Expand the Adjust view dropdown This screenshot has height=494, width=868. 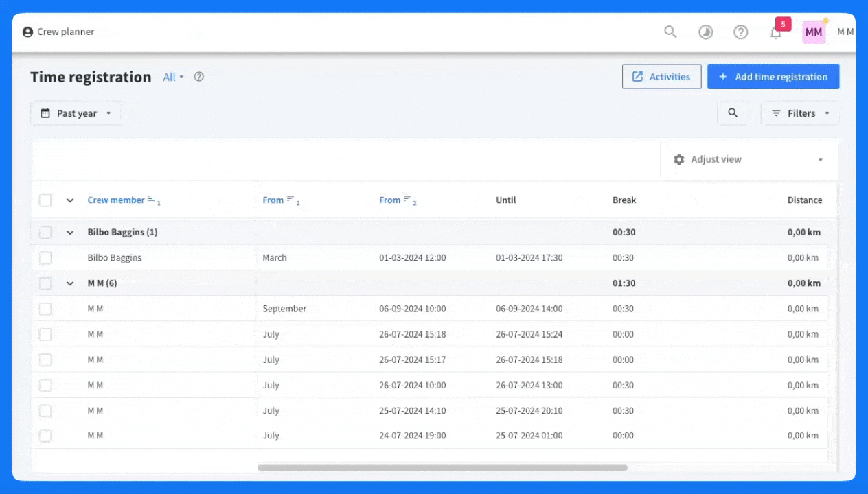tap(749, 159)
